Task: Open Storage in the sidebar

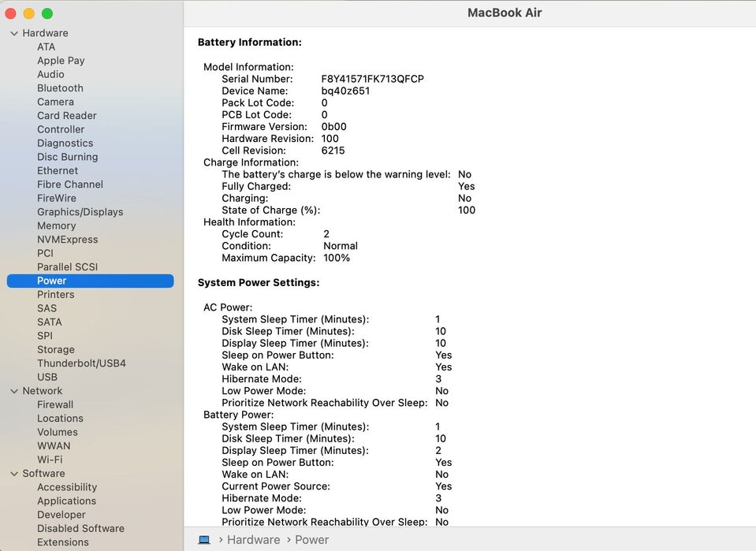Action: pos(56,349)
